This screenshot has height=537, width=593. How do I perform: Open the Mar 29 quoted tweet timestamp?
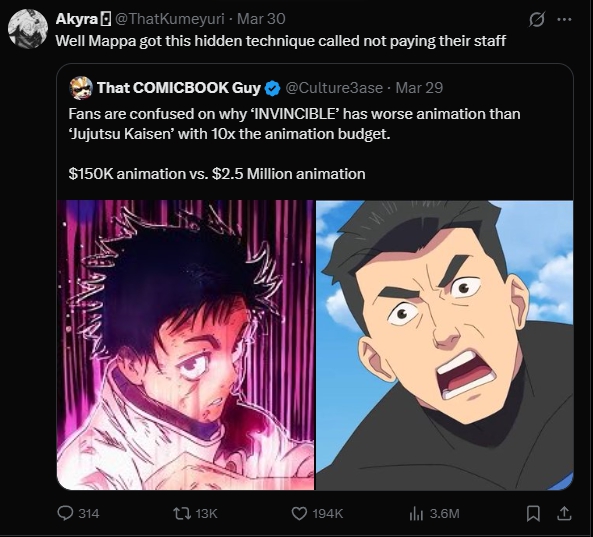(419, 88)
